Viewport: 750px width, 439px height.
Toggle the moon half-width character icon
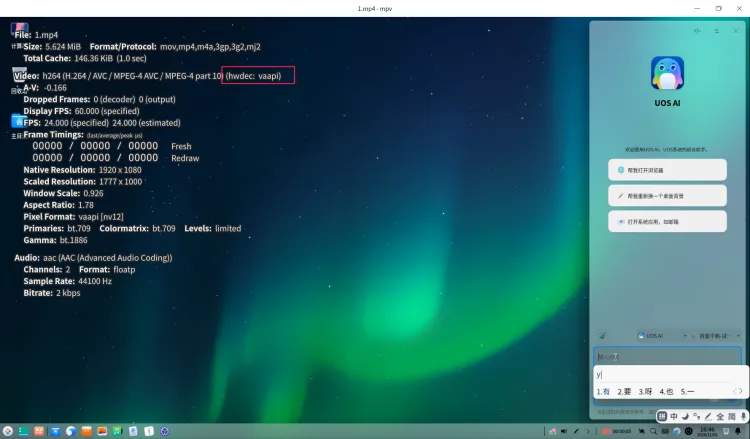(x=685, y=417)
